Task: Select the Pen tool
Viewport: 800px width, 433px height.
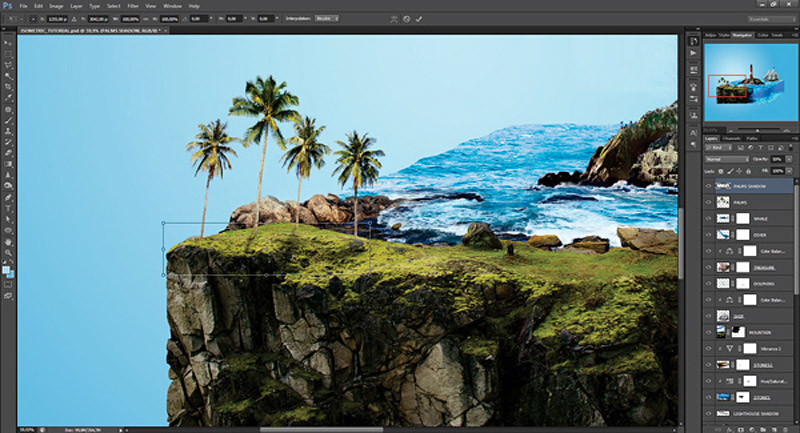Action: [x=8, y=197]
